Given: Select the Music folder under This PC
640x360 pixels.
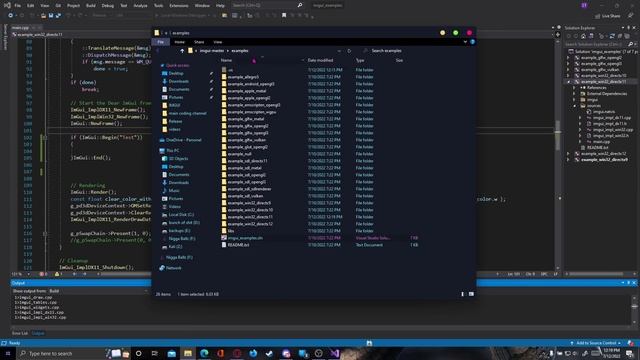Looking at the screenshot, I should (x=174, y=191).
